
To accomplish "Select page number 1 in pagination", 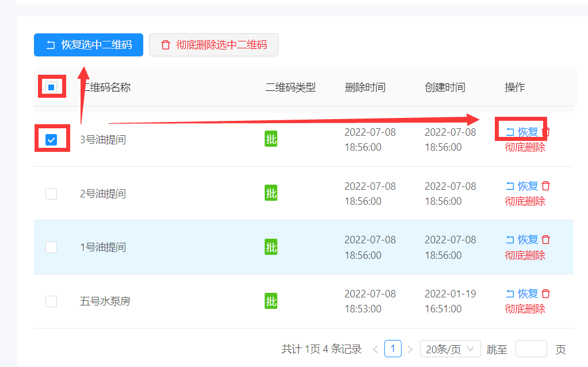I will point(393,349).
